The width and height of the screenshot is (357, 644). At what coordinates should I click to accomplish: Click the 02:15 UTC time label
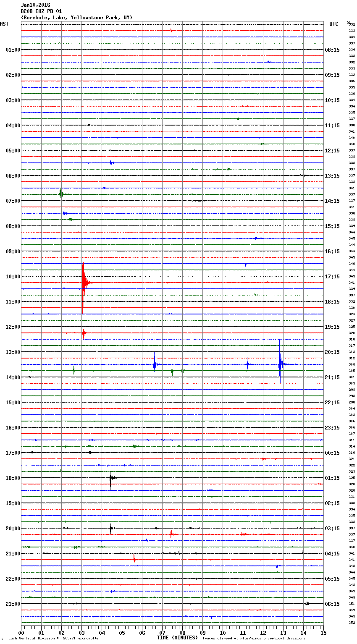coord(332,503)
